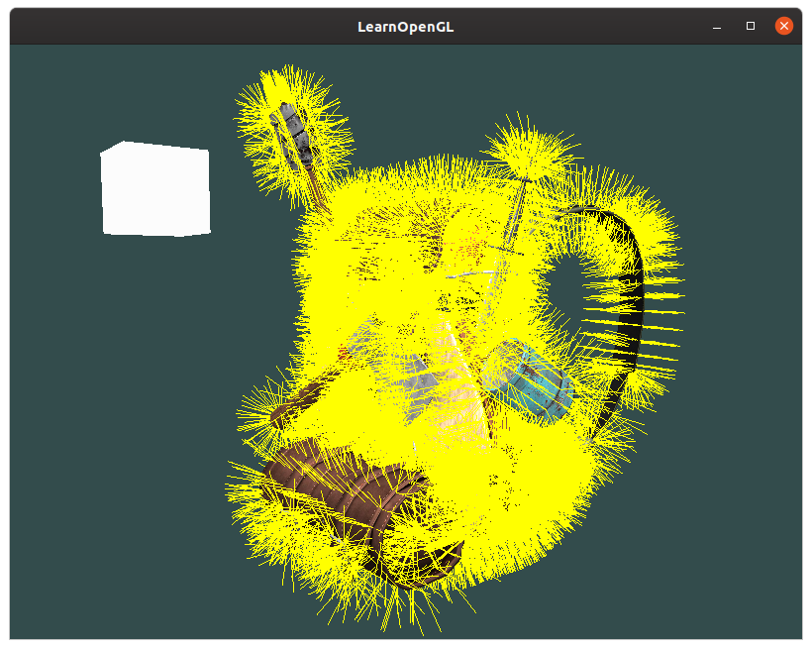Image resolution: width=812 pixels, height=649 pixels.
Task: Click the LearnOpenGL window title text
Action: click(406, 27)
